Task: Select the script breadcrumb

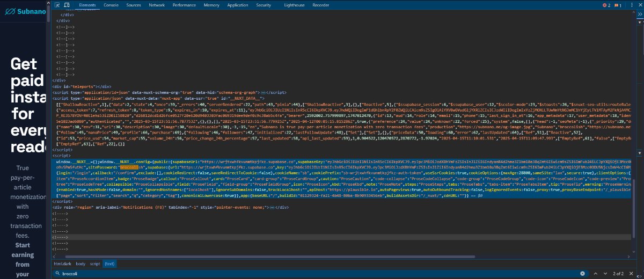Action: 95,264
